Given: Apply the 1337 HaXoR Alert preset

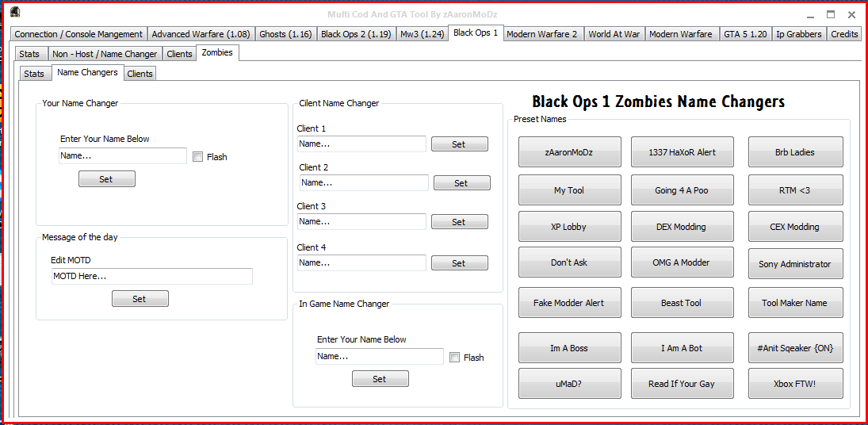Looking at the screenshot, I should [x=682, y=152].
